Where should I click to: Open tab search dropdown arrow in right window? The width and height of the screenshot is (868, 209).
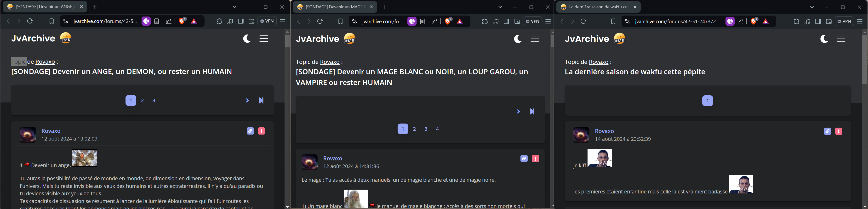tap(812, 7)
